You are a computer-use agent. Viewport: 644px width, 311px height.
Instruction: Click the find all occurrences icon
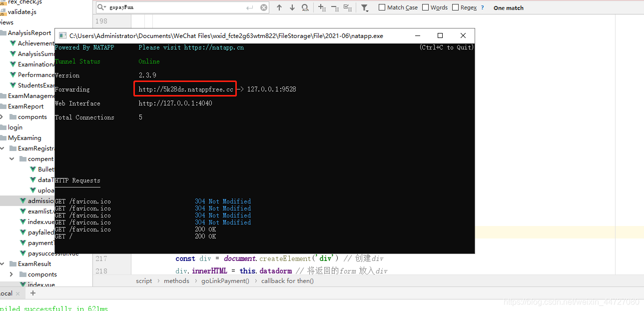pyautogui.click(x=304, y=7)
